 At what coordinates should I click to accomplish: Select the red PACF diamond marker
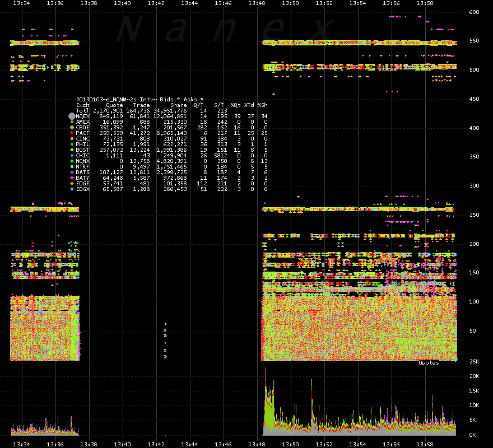pos(72,133)
